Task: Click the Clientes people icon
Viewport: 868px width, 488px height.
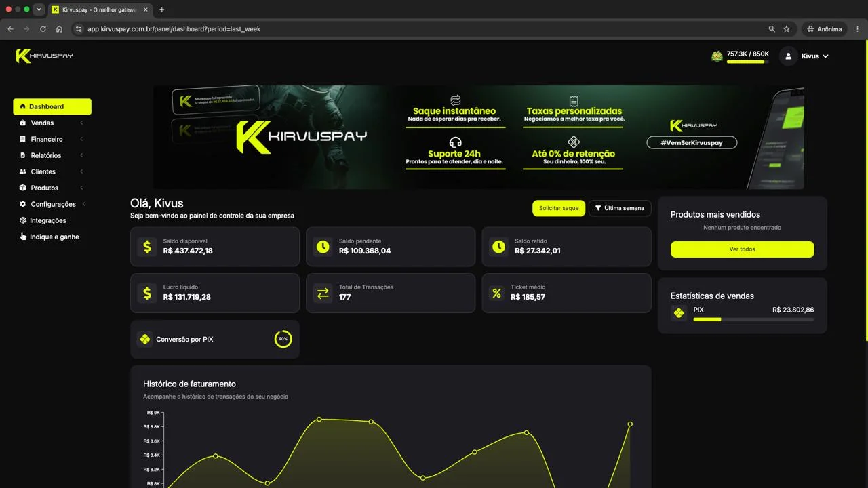Action: tap(23, 171)
